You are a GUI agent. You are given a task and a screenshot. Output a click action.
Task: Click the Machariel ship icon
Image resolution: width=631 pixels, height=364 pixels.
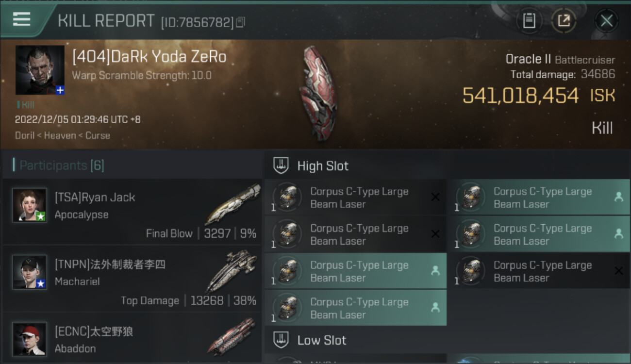[x=232, y=271]
